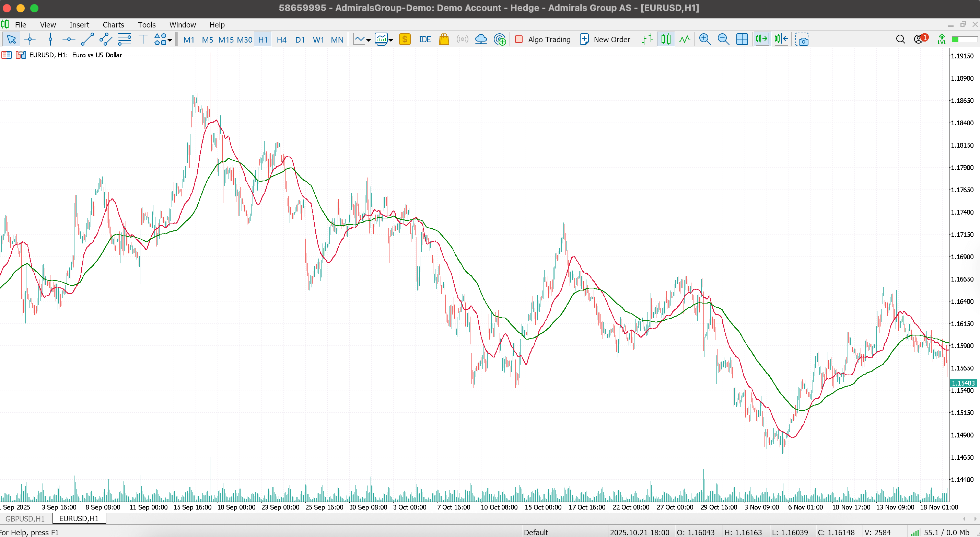The height and width of the screenshot is (537, 980).
Task: Click the 2025.10.21 18:00 status bar time
Action: [x=640, y=533]
